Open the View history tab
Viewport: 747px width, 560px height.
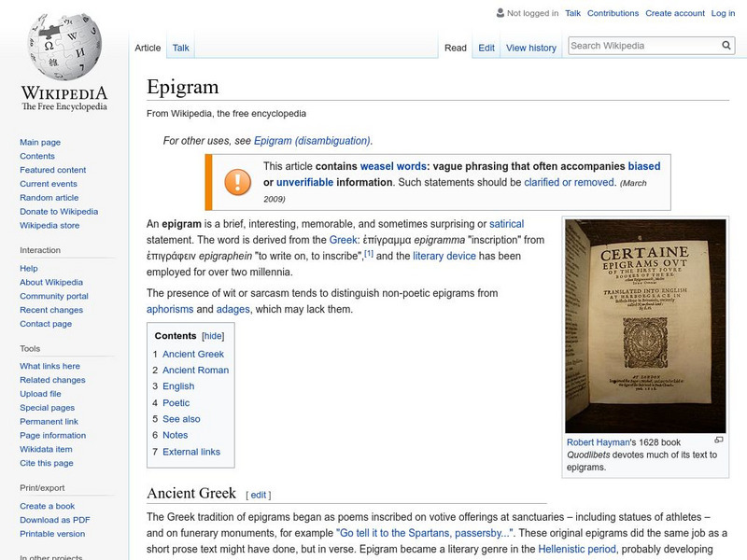(531, 49)
